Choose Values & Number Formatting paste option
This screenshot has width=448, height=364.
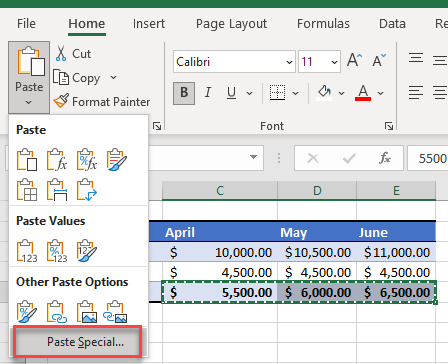pyautogui.click(x=57, y=251)
